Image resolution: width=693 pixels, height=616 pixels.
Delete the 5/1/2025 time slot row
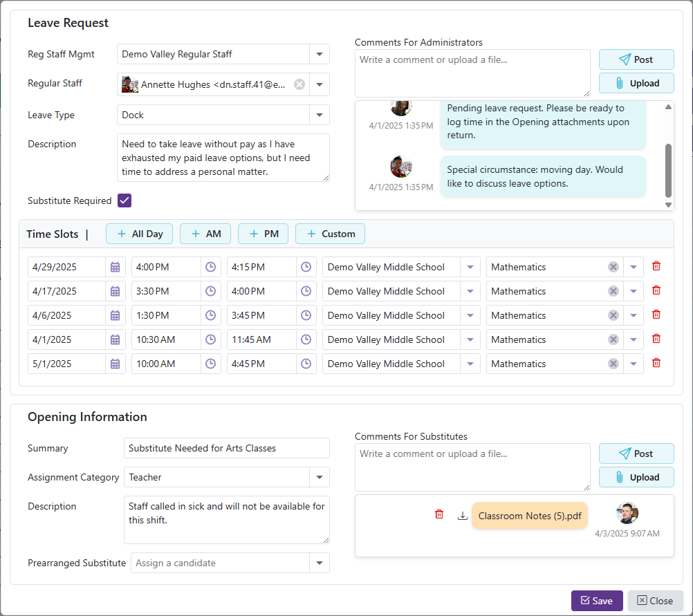click(x=656, y=363)
